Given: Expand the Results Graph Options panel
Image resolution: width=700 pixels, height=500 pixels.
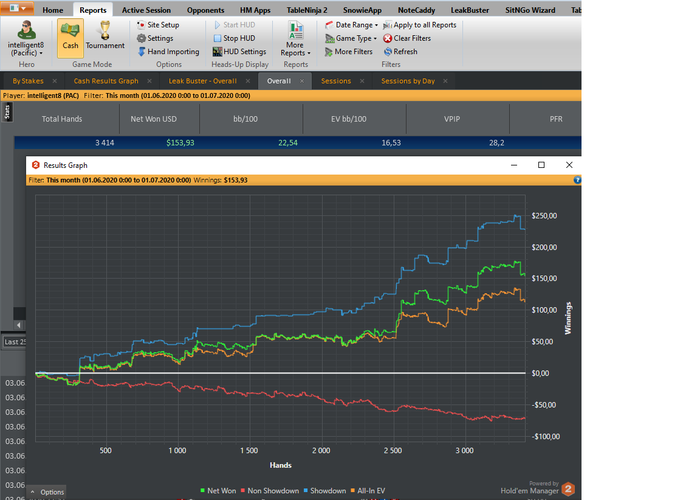Looking at the screenshot, I should (47, 492).
